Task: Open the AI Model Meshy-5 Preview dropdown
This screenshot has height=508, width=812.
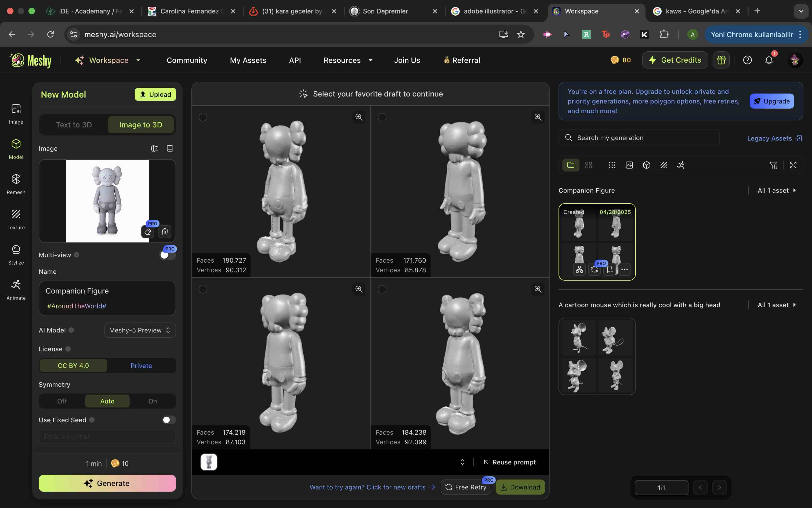Action: 140,330
